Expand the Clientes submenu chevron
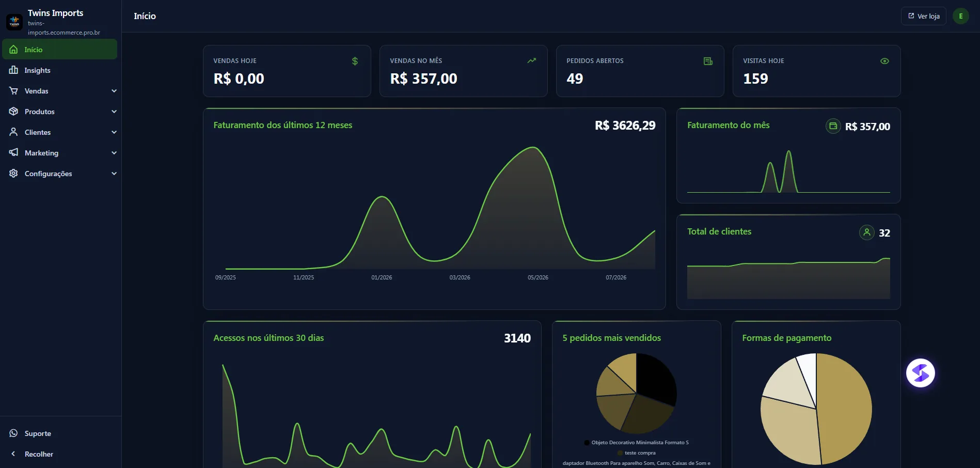 [114, 132]
